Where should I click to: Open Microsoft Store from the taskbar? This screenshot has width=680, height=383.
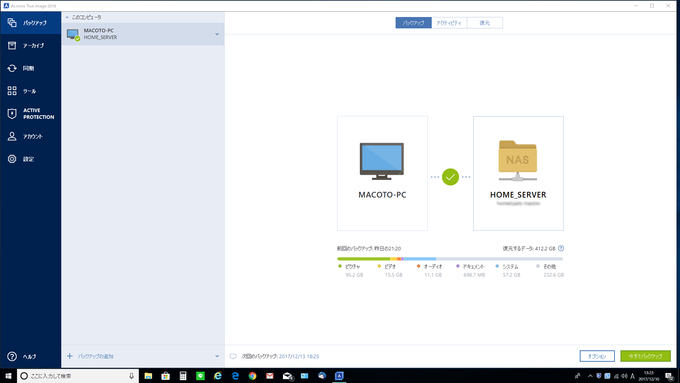click(x=166, y=376)
